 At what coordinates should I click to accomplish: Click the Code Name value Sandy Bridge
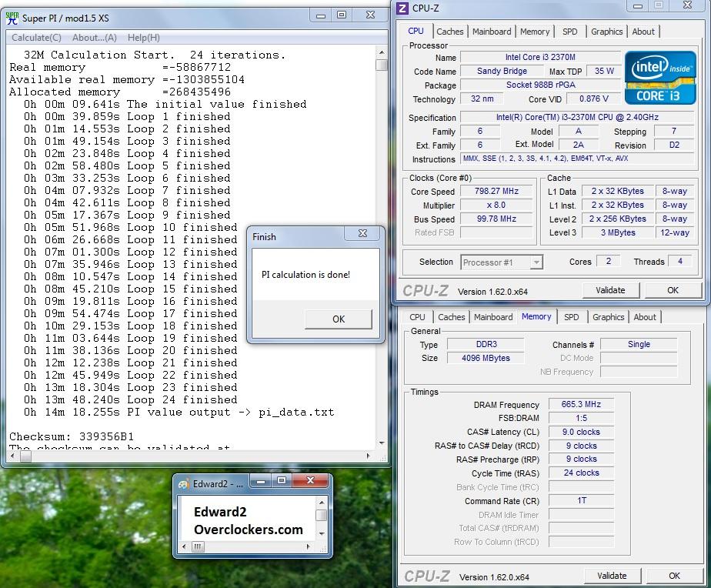click(502, 72)
